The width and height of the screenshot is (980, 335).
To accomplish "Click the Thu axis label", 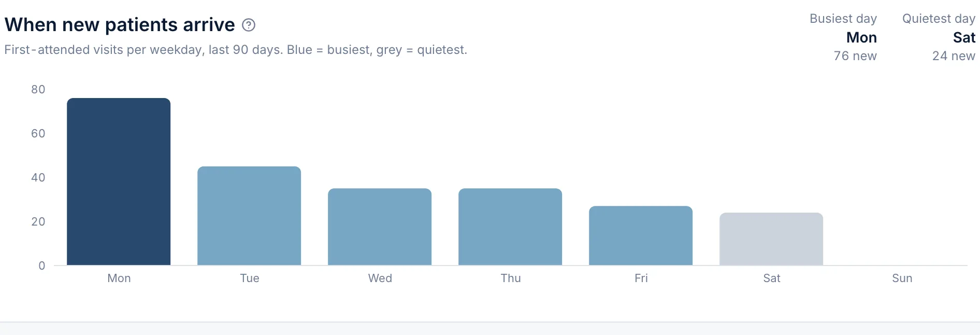I will tap(511, 278).
